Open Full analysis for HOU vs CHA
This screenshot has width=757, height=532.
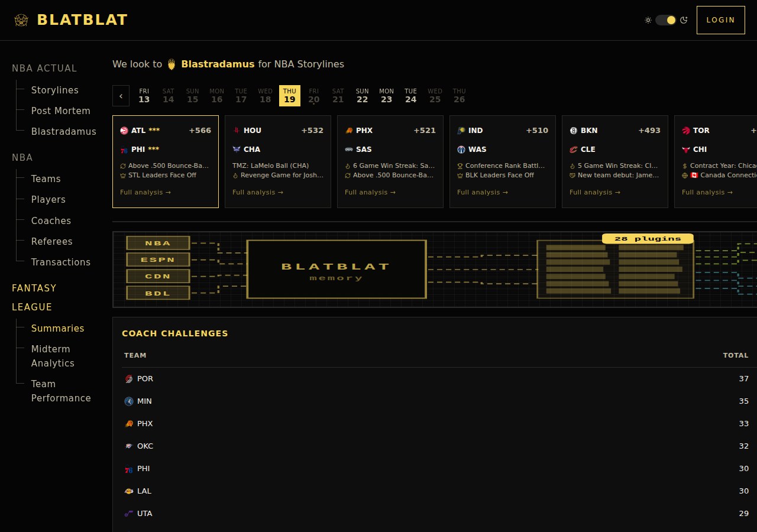(x=257, y=192)
